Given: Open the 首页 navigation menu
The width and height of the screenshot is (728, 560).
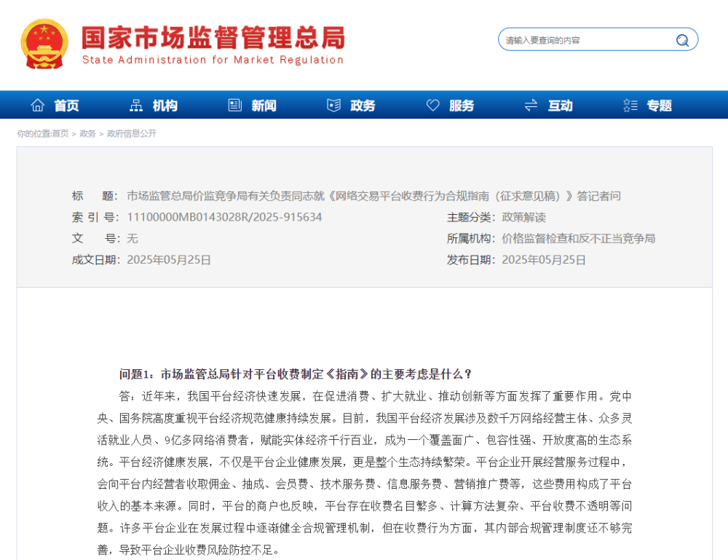Looking at the screenshot, I should click(x=66, y=106).
